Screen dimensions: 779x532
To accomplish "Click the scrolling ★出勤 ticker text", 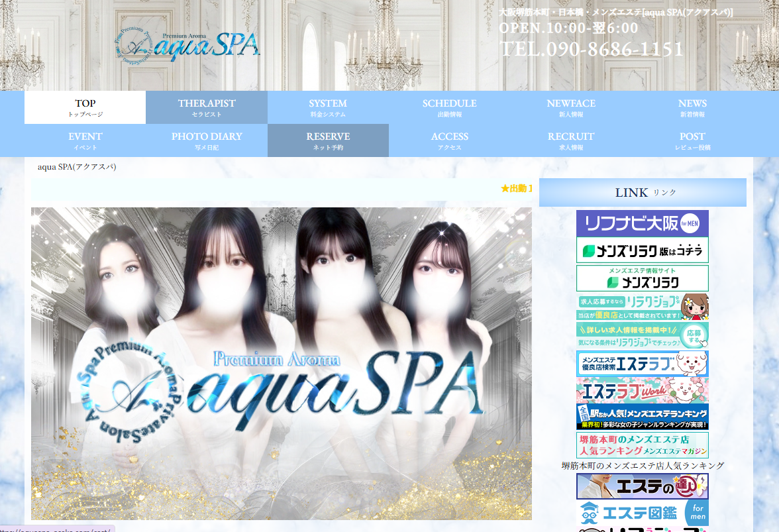I will tap(517, 189).
